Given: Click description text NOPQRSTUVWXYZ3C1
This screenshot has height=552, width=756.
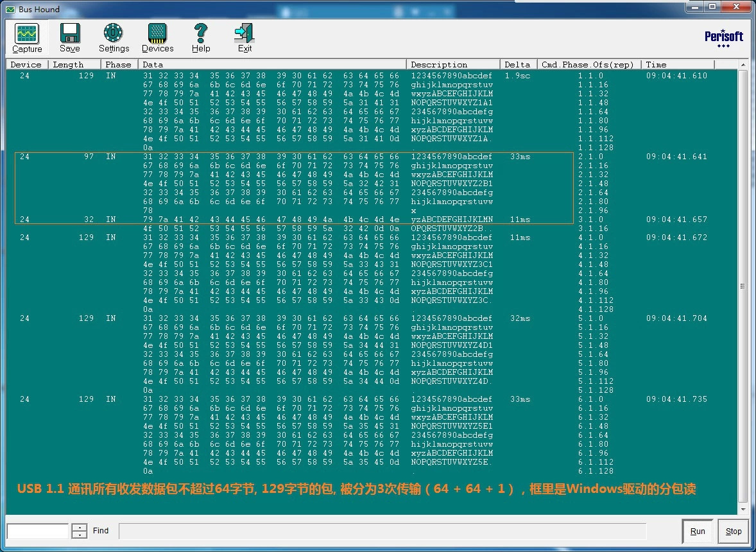Looking at the screenshot, I should click(x=452, y=264).
